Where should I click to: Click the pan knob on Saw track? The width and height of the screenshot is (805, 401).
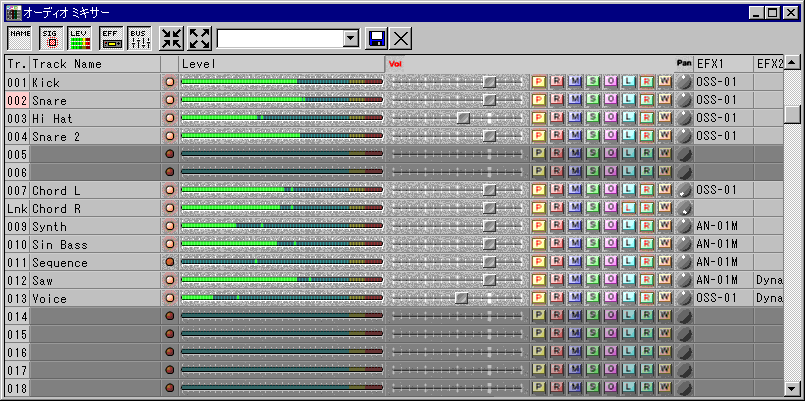point(683,280)
